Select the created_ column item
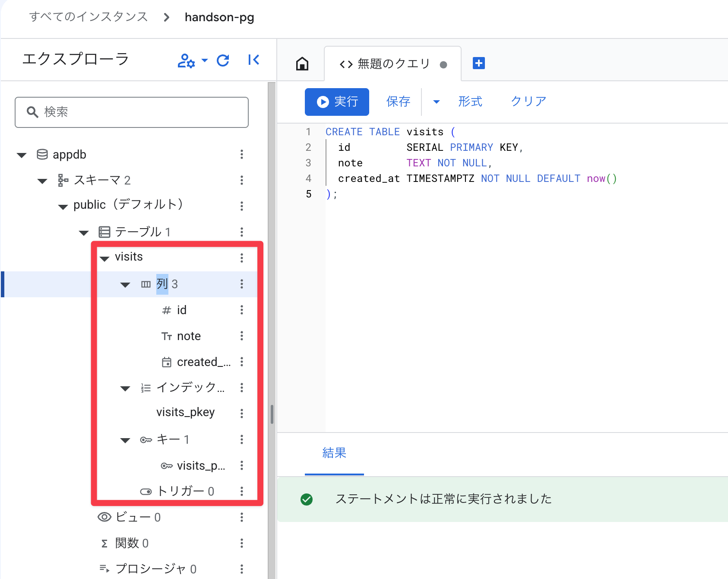The image size is (728, 579). [196, 362]
